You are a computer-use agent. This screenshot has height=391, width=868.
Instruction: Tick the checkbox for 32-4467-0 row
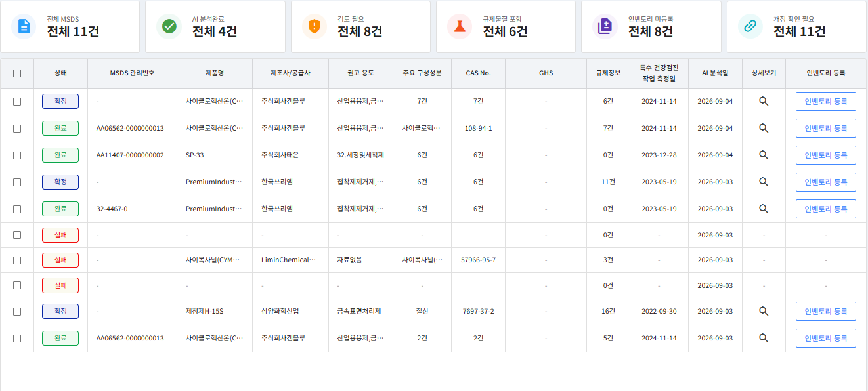point(17,209)
